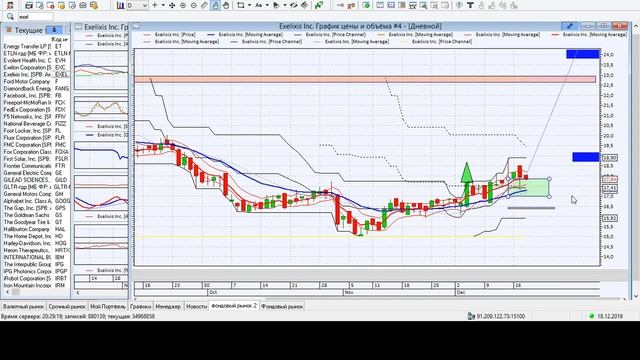
Task: Select the last Фондовый рынок tab
Action: (282, 306)
